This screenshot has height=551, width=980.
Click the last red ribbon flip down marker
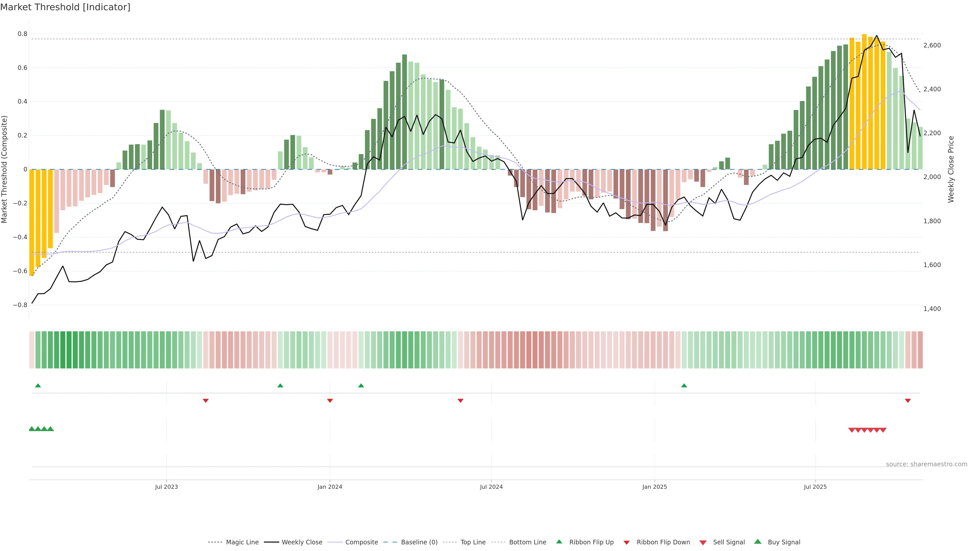click(x=908, y=401)
